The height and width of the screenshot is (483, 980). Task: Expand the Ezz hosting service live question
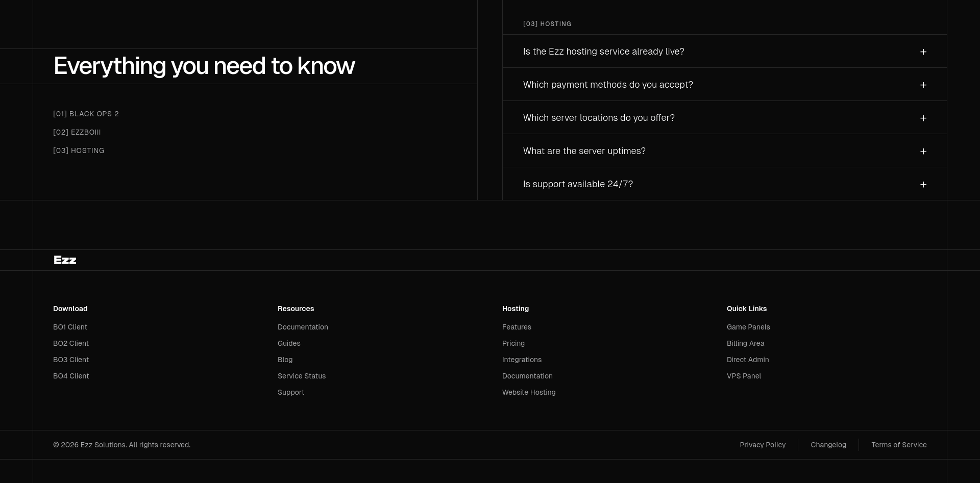point(603,52)
